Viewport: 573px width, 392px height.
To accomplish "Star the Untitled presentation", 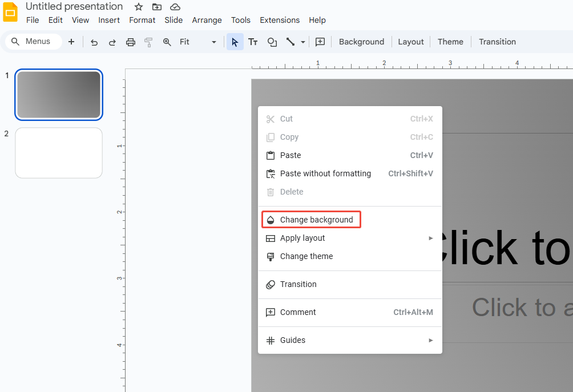I will click(138, 6).
